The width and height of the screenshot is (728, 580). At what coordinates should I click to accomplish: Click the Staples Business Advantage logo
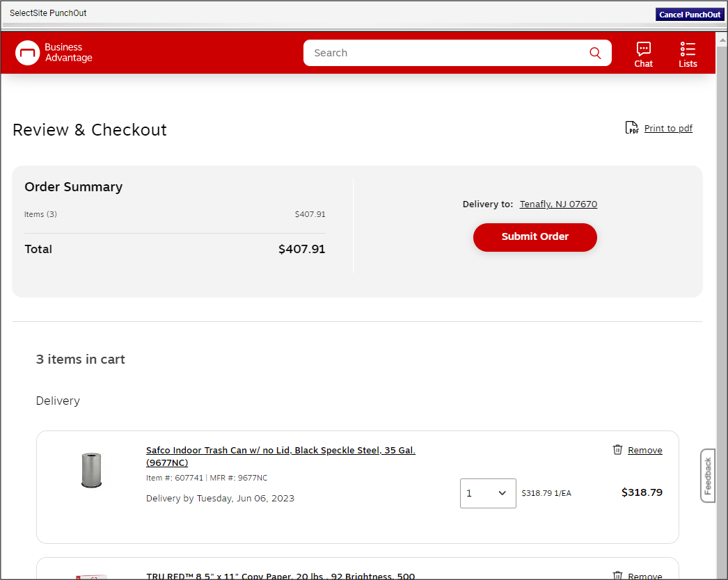[54, 52]
